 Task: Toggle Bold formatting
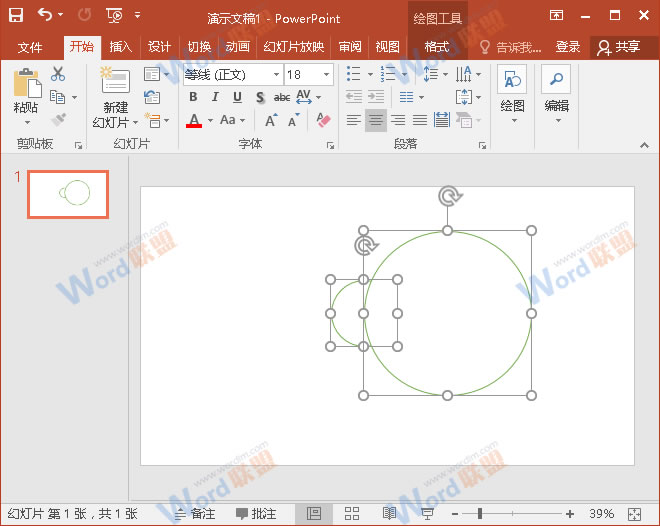pos(193,97)
